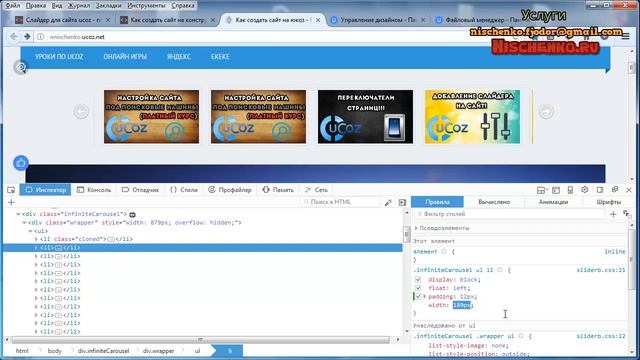Open the Профайлер devtools tab

point(230,190)
